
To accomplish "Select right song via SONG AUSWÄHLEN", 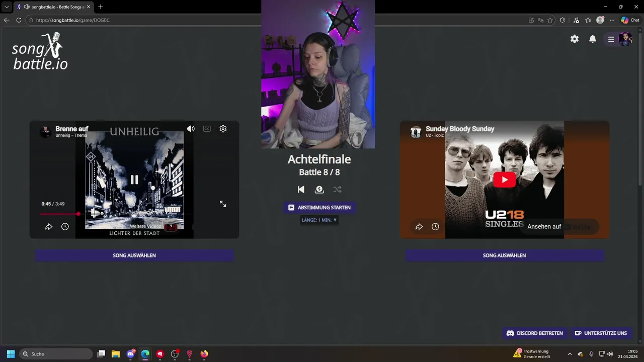I will [x=504, y=255].
